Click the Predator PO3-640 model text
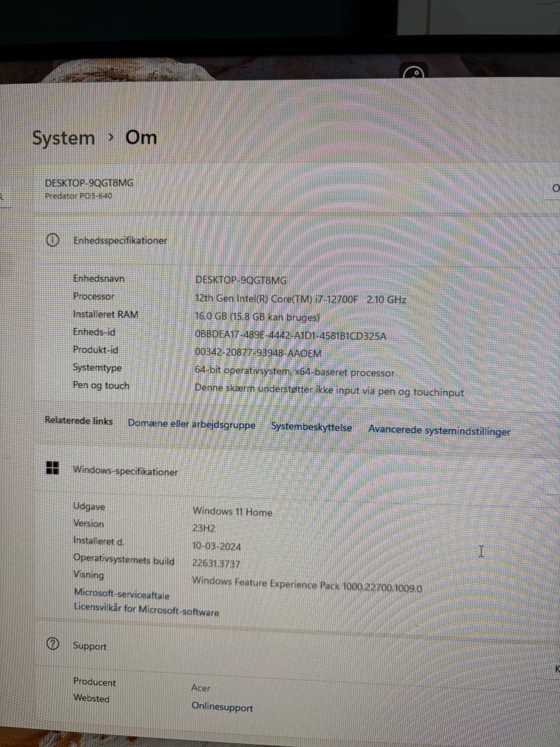The width and height of the screenshot is (560, 747). (x=79, y=196)
